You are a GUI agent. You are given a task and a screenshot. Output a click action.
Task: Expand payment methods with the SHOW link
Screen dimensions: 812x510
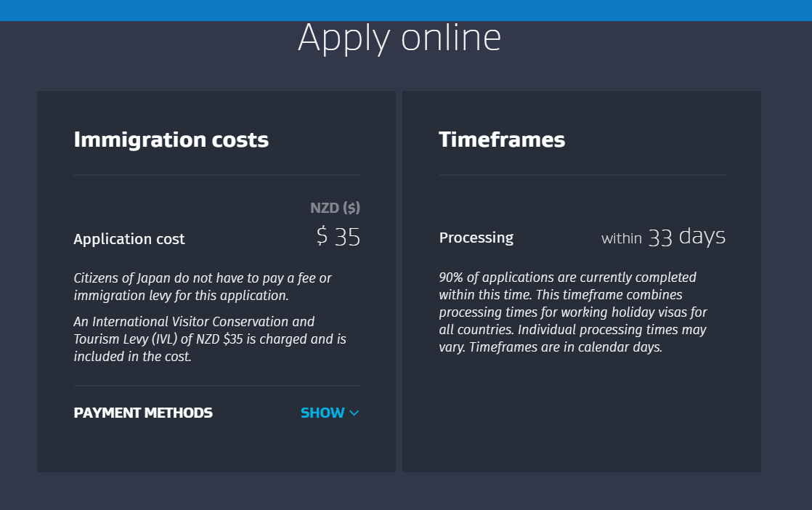[322, 413]
